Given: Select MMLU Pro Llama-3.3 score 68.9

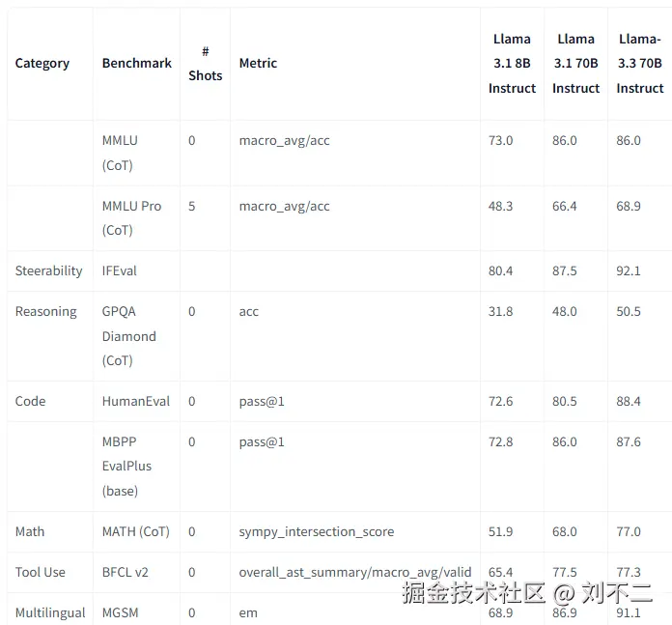Looking at the screenshot, I should [629, 206].
